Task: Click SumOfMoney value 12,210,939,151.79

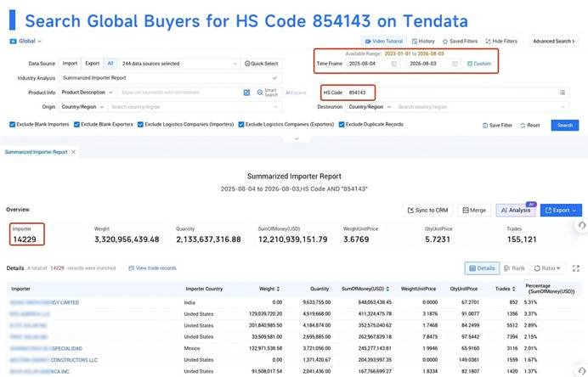Action: click(293, 239)
